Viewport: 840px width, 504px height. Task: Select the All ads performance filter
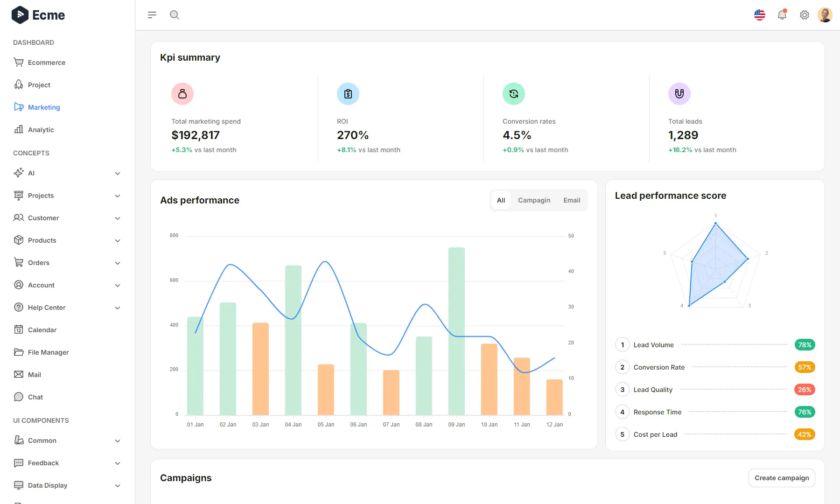(501, 200)
